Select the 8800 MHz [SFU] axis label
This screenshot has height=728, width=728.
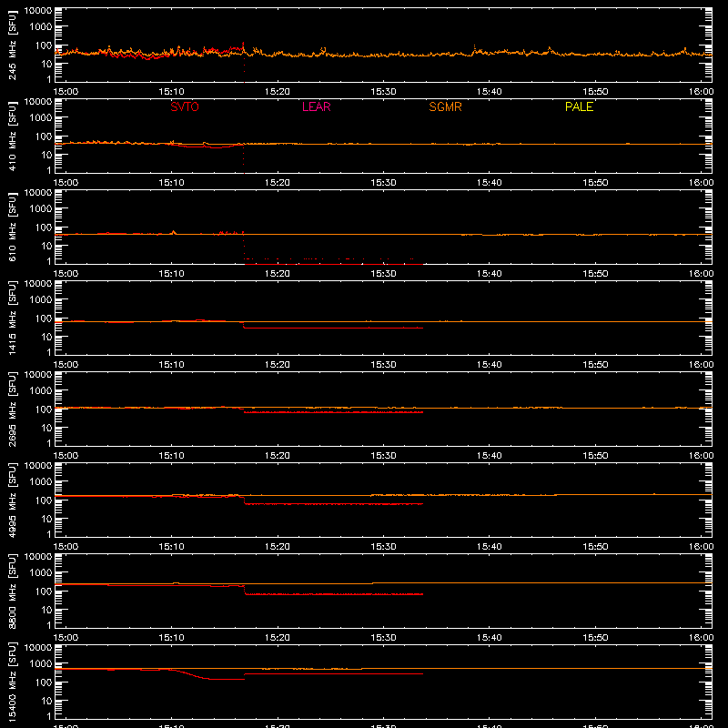(x=12, y=591)
